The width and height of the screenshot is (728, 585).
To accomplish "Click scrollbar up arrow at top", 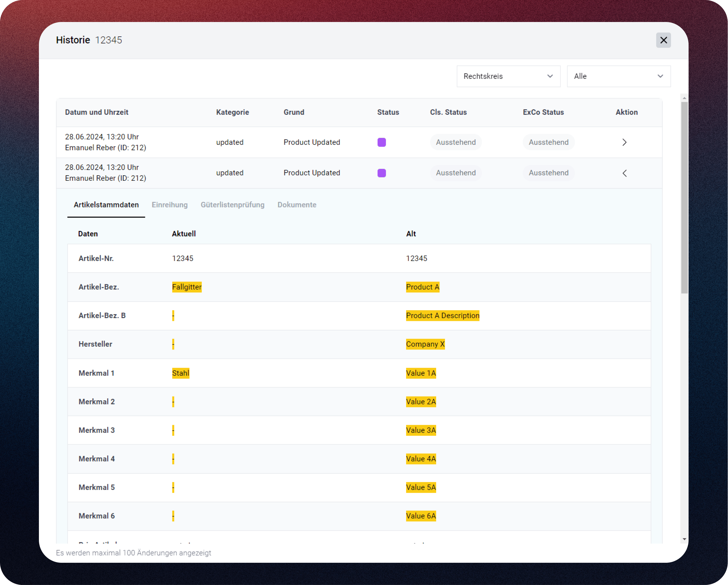I will coord(685,98).
